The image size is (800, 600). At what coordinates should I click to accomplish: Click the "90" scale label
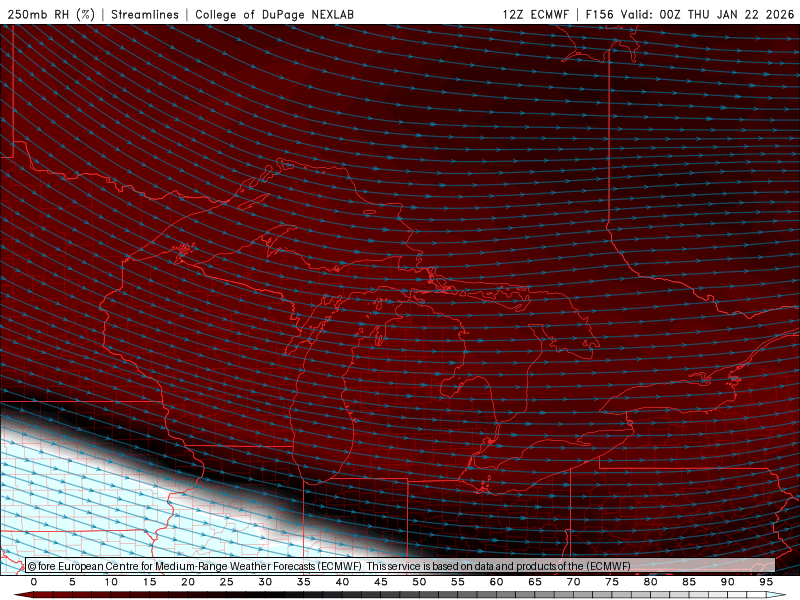coord(727,582)
